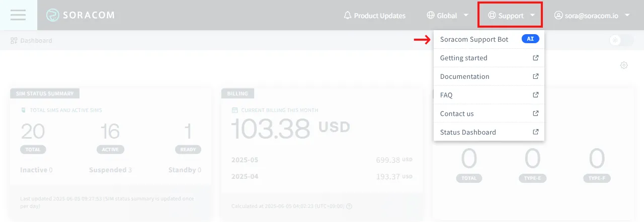This screenshot has width=644, height=222.
Task: Click the Support lifebuoy icon
Action: pyautogui.click(x=492, y=15)
